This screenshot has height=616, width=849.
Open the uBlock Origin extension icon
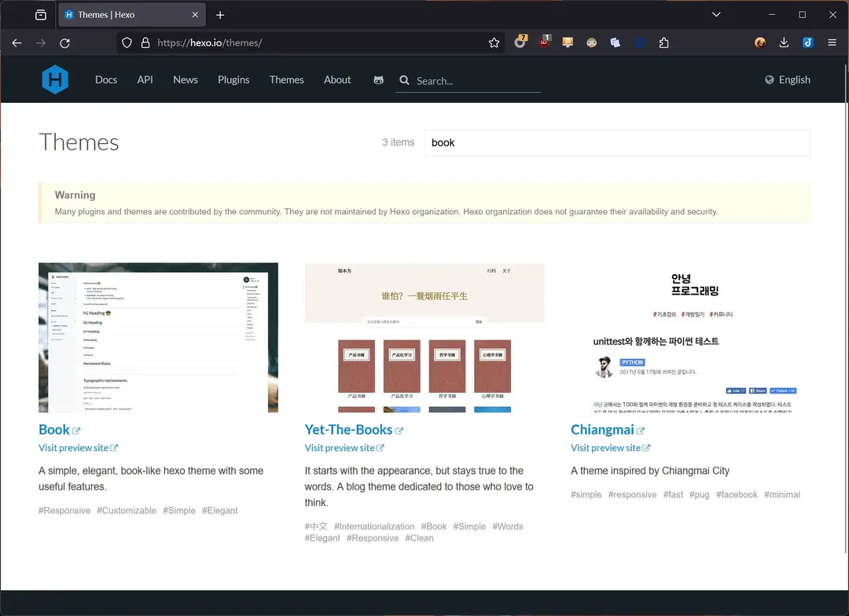tap(544, 43)
